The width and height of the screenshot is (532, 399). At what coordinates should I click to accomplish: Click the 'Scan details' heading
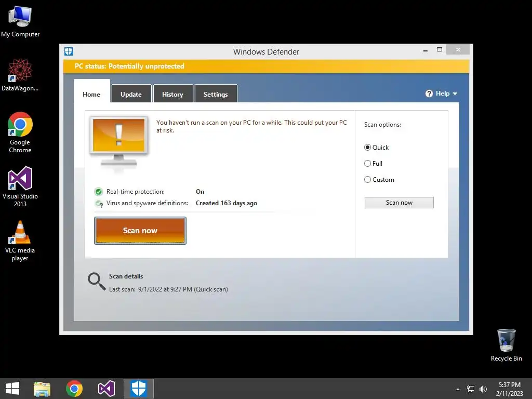click(x=126, y=276)
